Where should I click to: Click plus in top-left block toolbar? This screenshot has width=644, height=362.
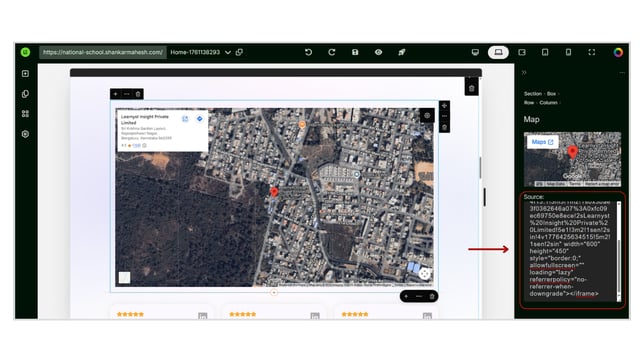coord(115,94)
